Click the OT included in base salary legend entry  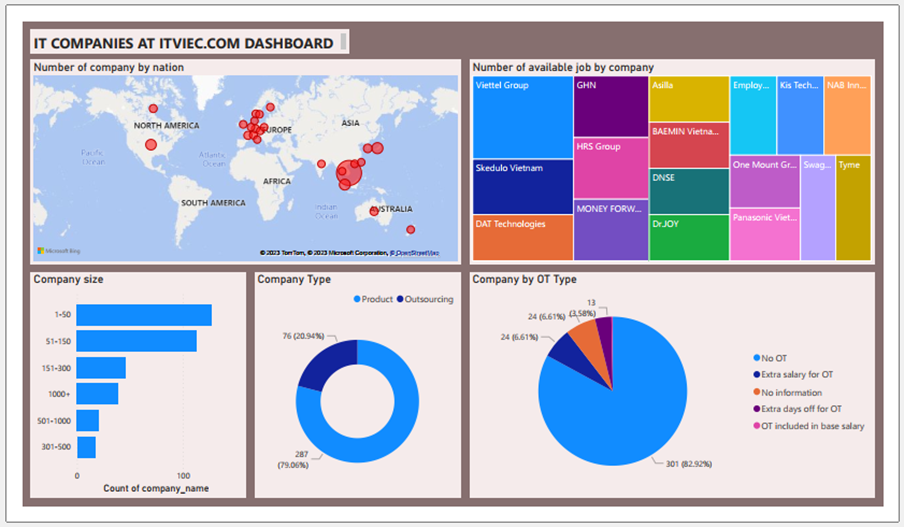809,426
